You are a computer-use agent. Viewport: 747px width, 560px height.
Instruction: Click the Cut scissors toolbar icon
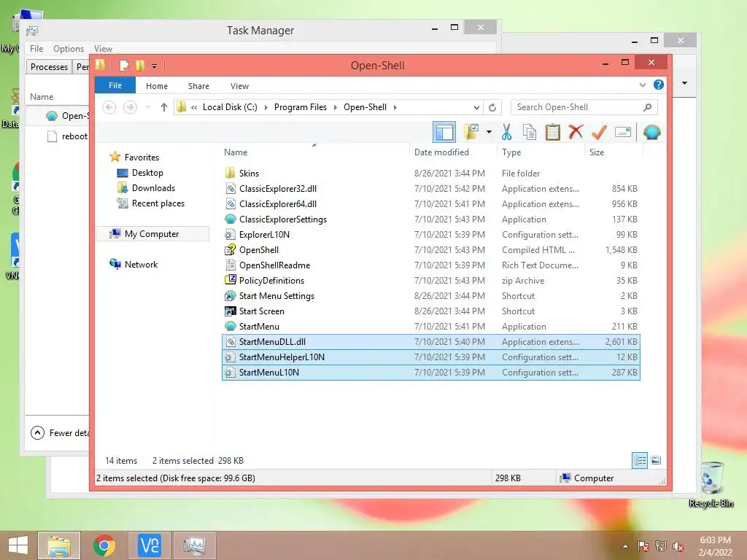tap(506, 133)
